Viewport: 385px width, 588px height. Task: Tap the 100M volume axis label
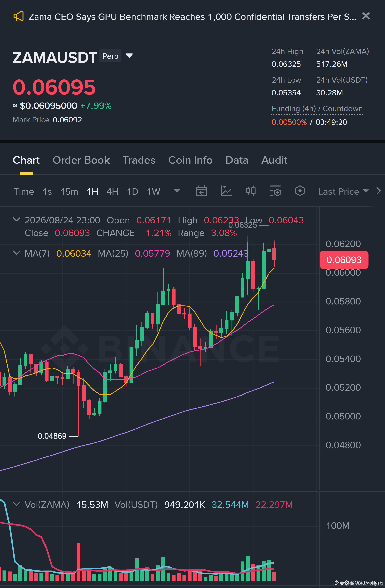pyautogui.click(x=338, y=525)
